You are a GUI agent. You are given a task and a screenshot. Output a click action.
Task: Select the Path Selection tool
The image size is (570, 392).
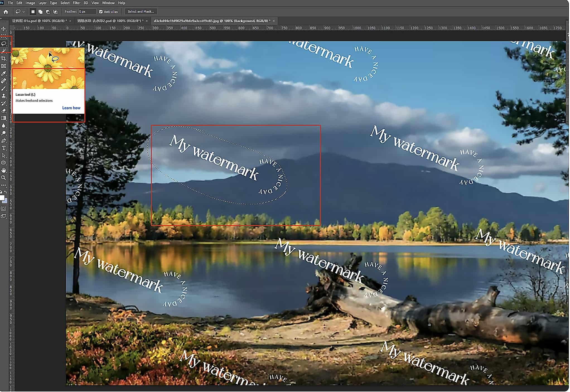coord(4,156)
